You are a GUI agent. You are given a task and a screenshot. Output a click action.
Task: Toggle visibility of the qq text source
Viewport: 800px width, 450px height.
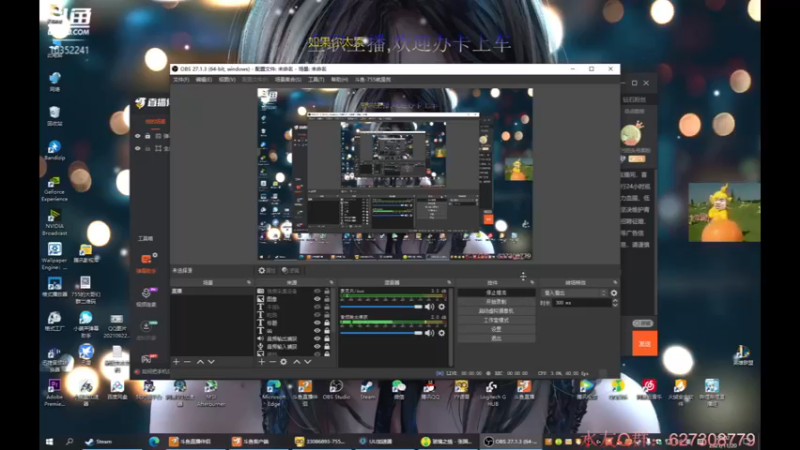click(317, 331)
